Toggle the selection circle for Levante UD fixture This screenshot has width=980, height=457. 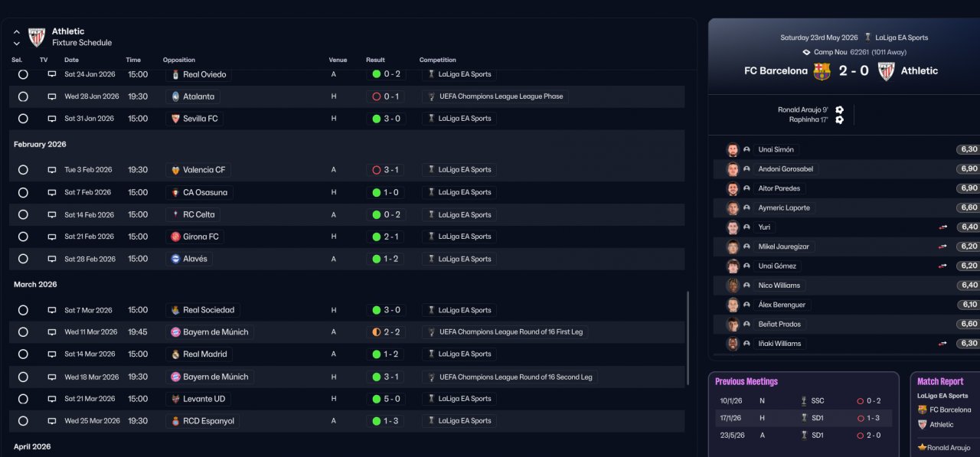point(23,399)
